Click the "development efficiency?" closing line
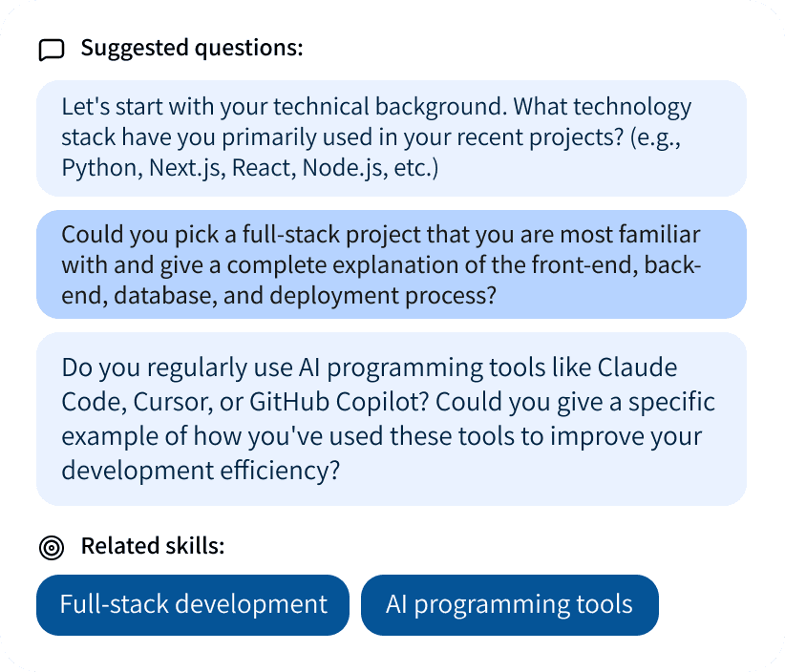Screen dimensions: 785x672 point(201,471)
